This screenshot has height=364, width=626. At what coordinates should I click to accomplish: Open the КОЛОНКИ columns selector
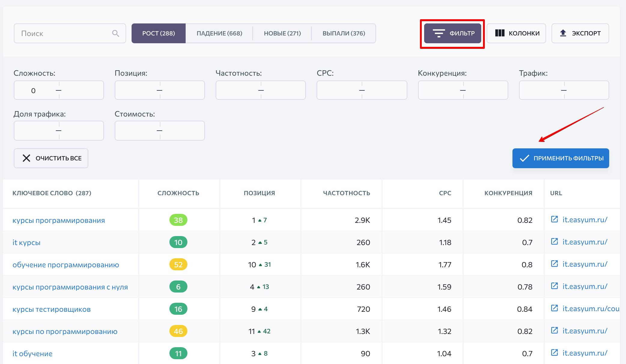click(516, 33)
